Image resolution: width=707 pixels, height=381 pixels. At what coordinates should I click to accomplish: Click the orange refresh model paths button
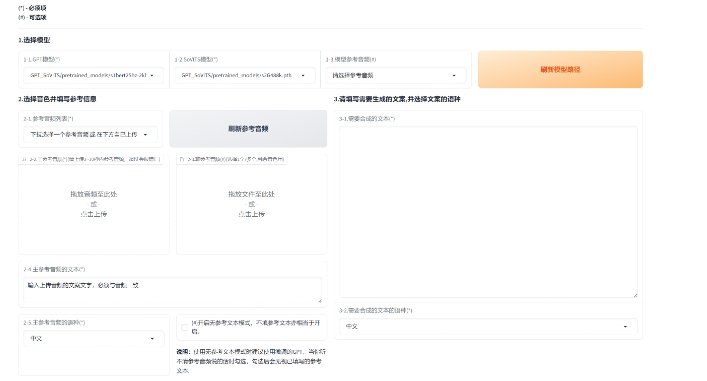[560, 69]
